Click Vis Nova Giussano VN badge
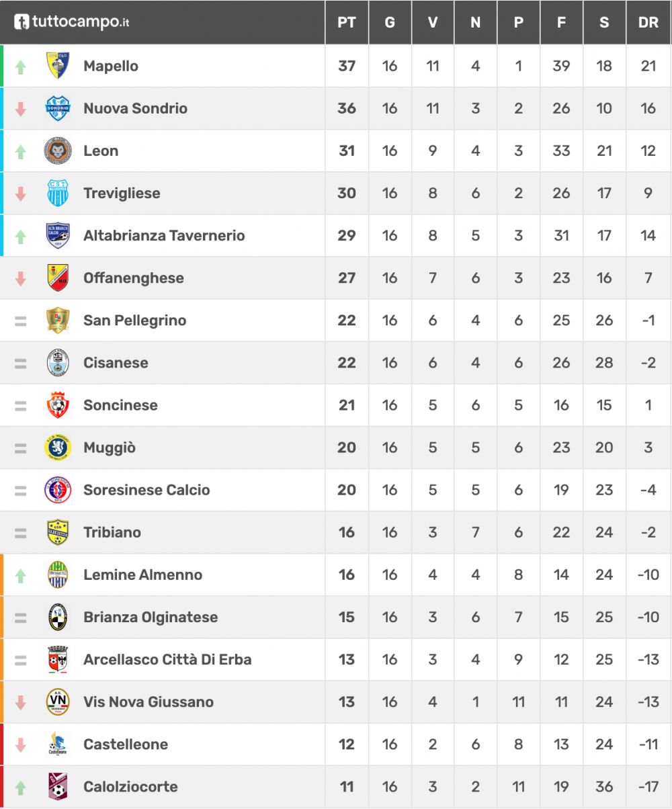 [58, 701]
